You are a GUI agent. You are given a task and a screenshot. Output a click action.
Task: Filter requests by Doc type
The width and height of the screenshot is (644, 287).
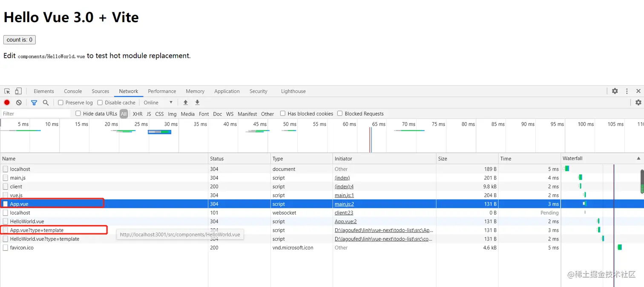pos(218,114)
